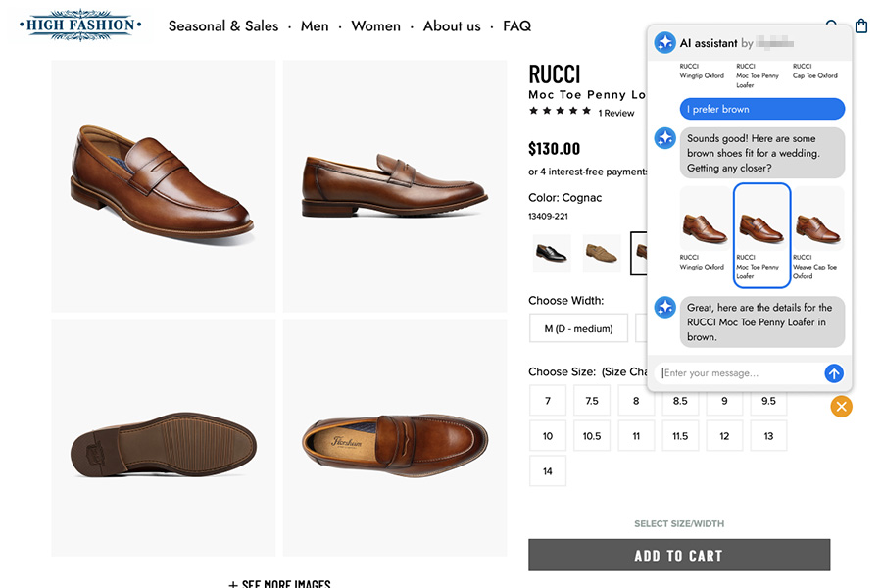Open the shopping bag icon
Screen dimensions: 882x588
click(x=861, y=25)
